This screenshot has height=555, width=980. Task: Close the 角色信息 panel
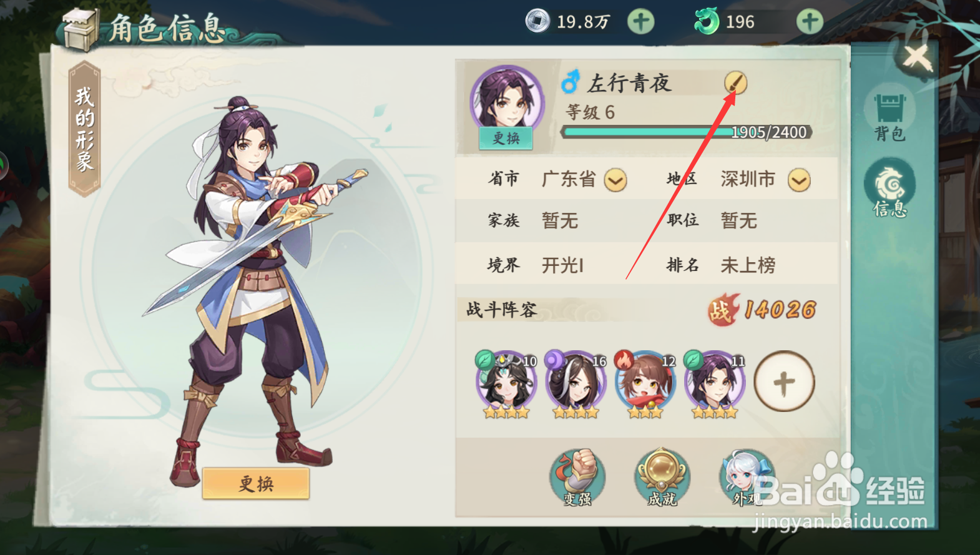tap(917, 58)
